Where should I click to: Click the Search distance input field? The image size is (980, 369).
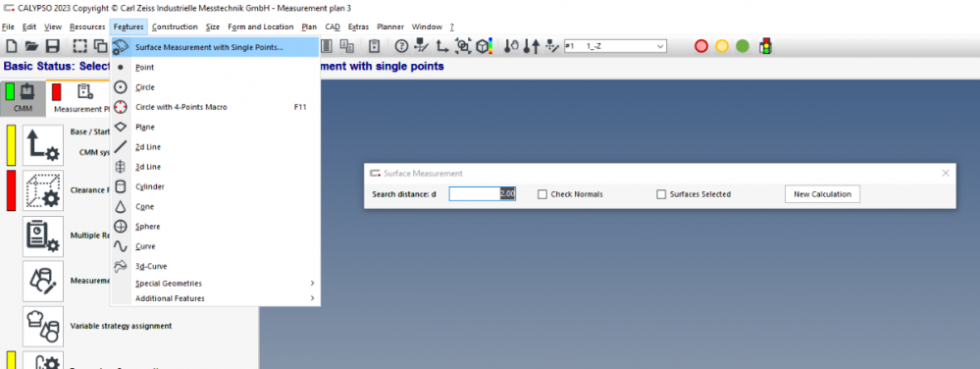[x=483, y=194]
